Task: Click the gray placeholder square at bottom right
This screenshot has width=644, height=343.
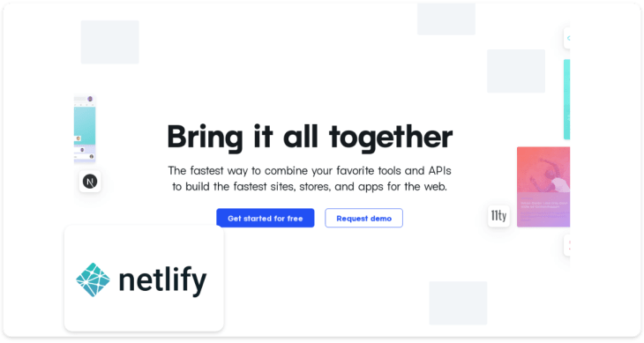Action: pos(459,303)
